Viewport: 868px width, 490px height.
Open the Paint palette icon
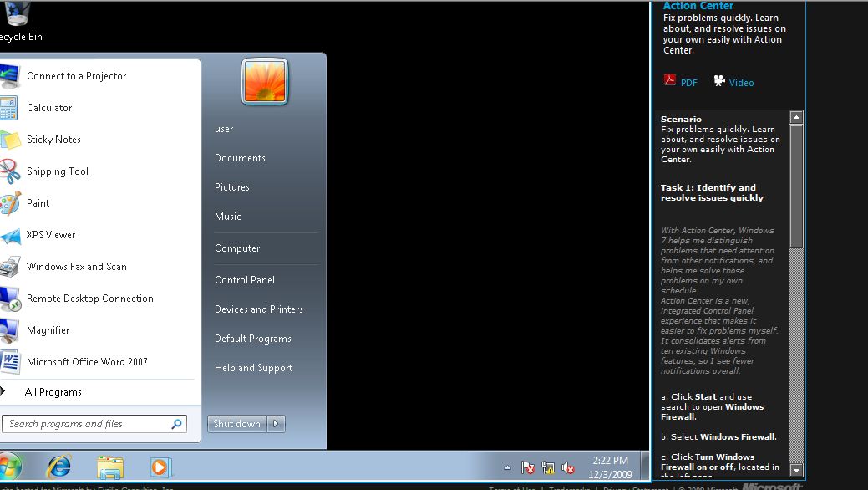point(9,203)
